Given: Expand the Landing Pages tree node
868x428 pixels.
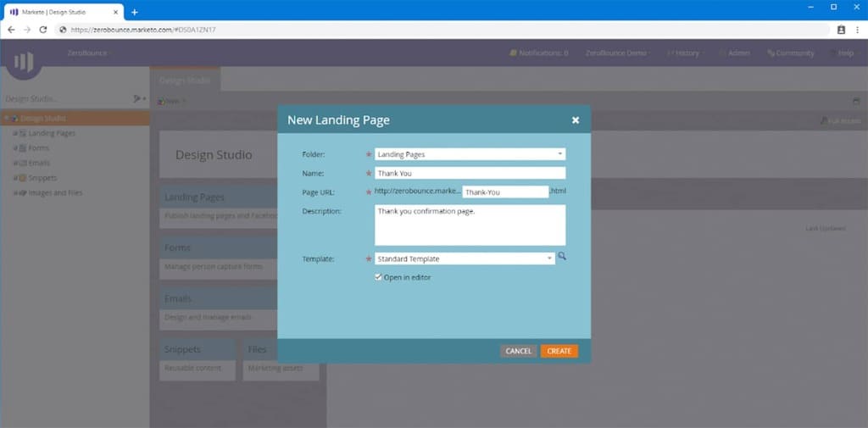Looking at the screenshot, I should 15,133.
